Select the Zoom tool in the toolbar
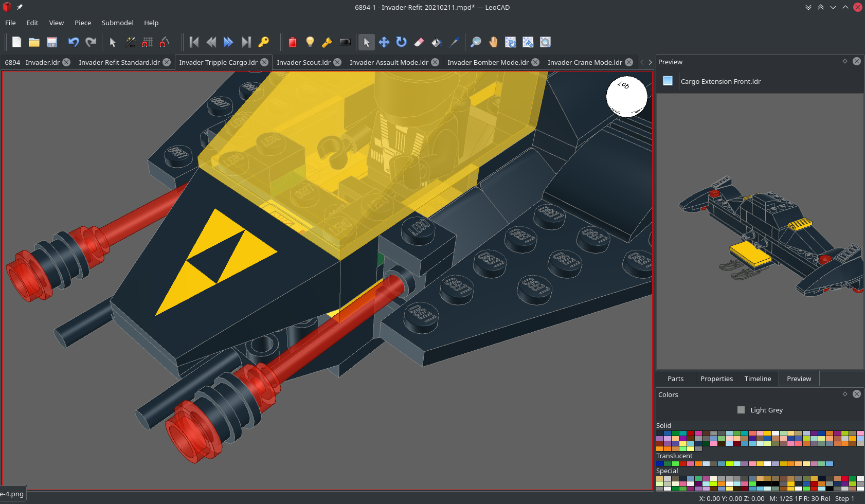Viewport: 865px width, 504px height. [475, 42]
